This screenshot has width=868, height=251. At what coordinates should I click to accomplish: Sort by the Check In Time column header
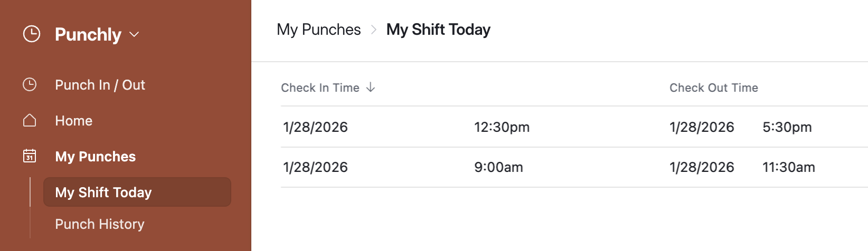(x=320, y=88)
